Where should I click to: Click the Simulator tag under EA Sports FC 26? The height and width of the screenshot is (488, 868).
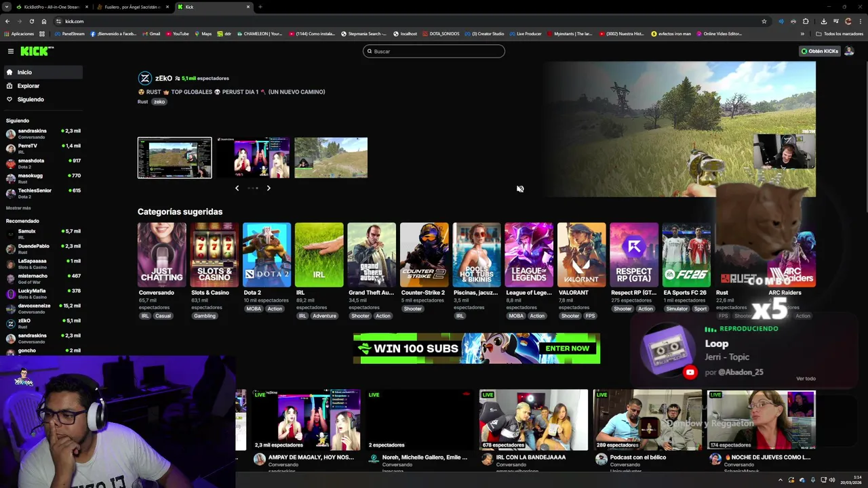coord(677,308)
